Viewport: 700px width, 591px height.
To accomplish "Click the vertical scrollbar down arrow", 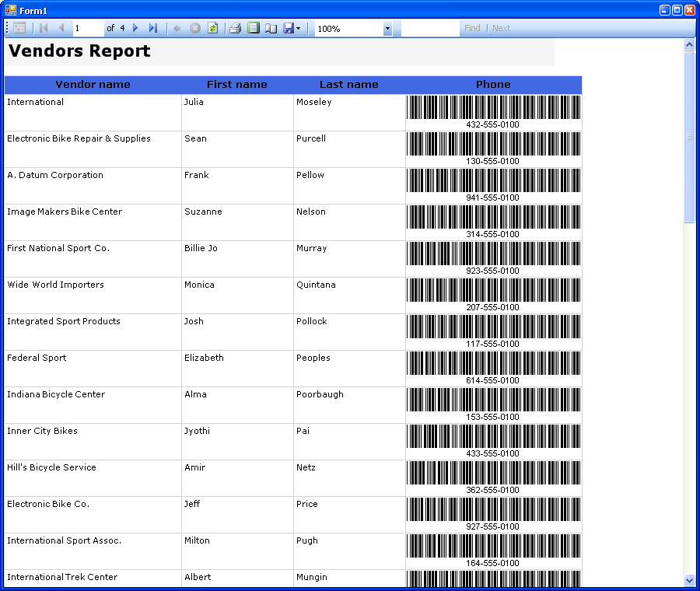I will click(689, 580).
